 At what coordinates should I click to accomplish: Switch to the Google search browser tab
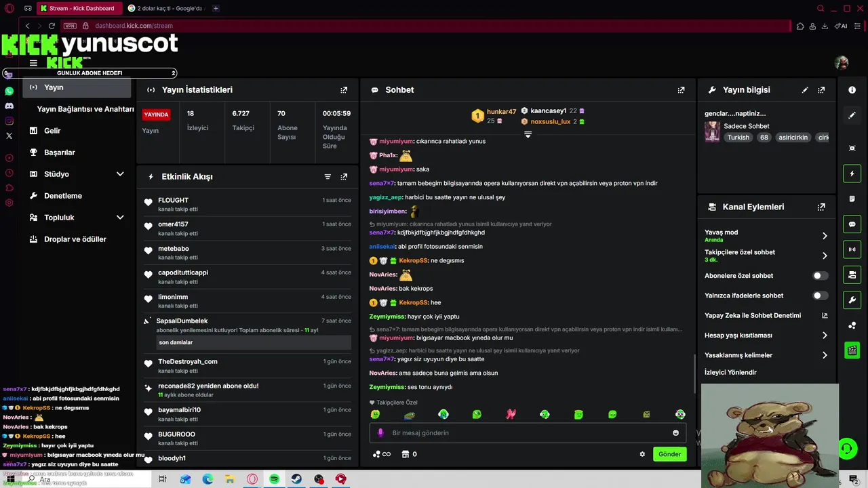tap(165, 8)
